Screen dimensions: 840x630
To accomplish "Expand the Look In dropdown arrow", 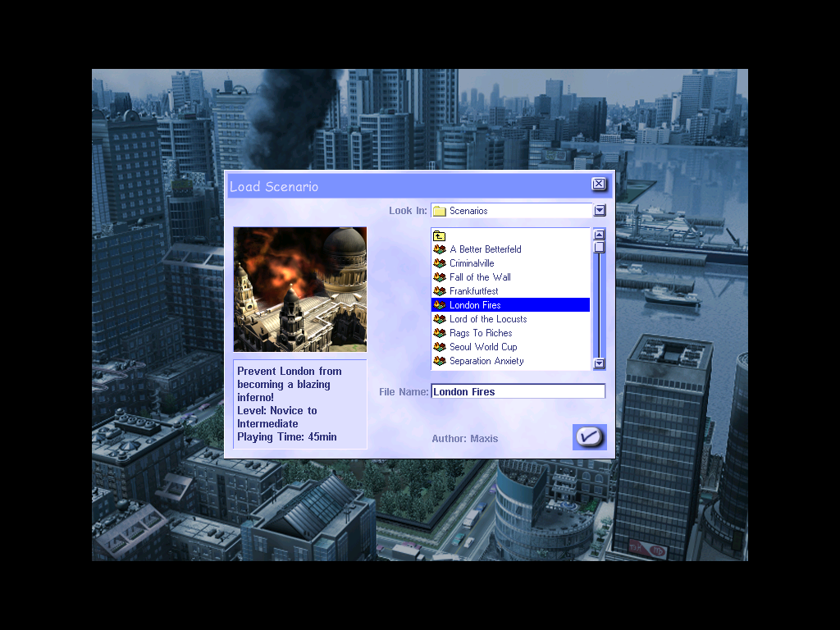I will pyautogui.click(x=599, y=211).
